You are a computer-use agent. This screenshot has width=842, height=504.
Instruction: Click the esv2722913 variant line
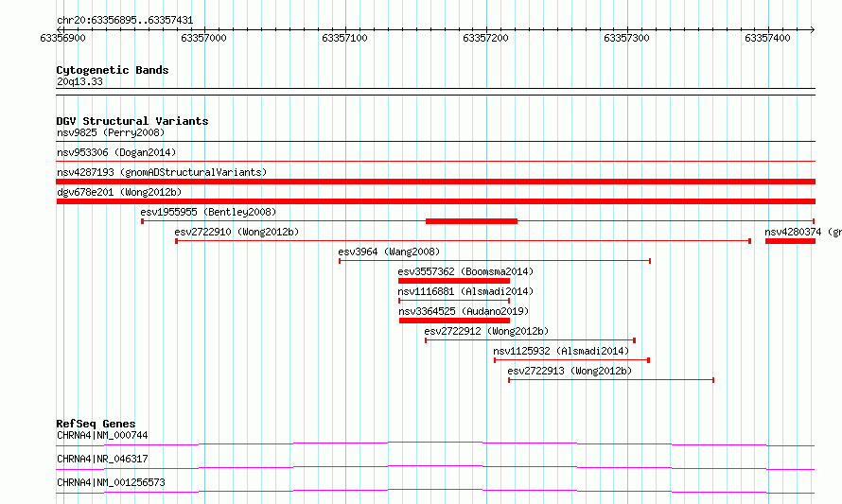611,380
